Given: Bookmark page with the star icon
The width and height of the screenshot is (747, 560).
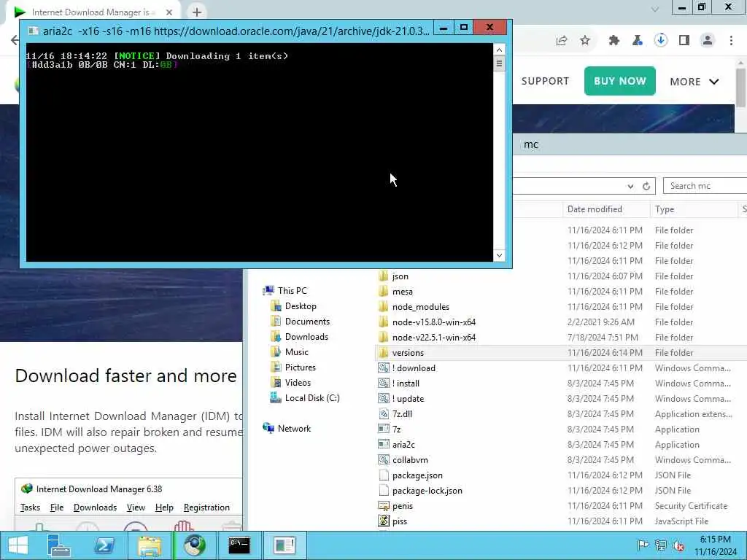Looking at the screenshot, I should pos(585,41).
